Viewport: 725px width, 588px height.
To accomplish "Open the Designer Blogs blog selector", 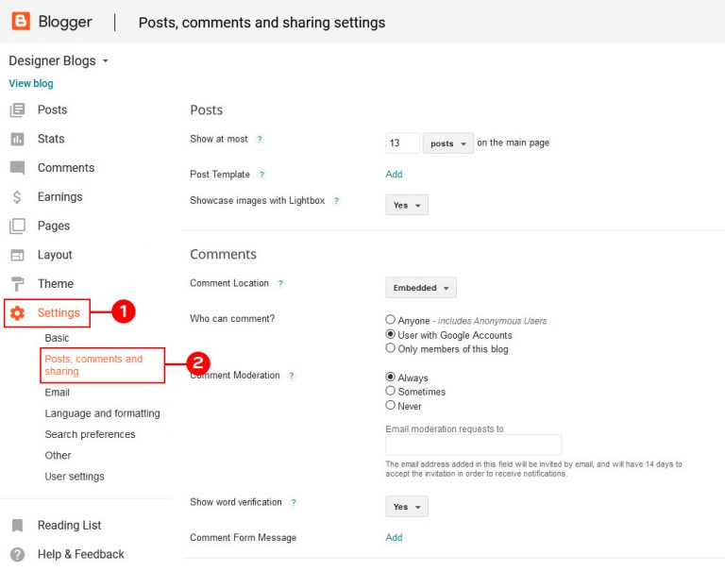I will point(59,60).
